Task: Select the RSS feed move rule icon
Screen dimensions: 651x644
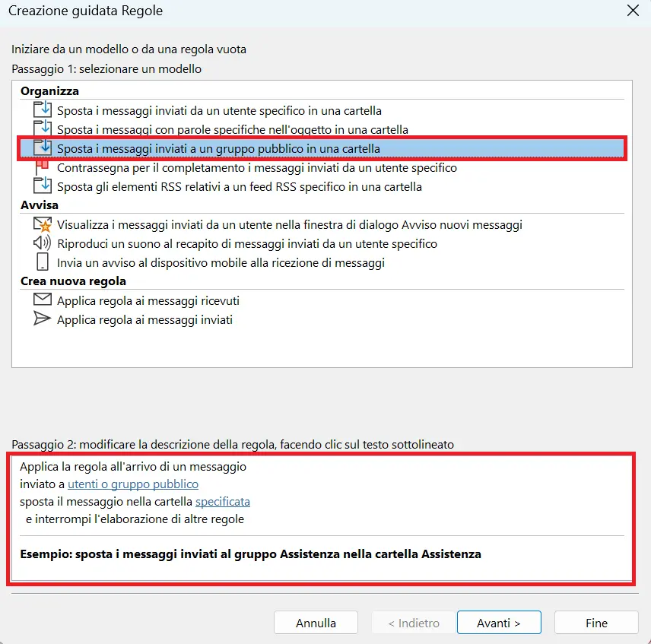Action: coord(43,187)
